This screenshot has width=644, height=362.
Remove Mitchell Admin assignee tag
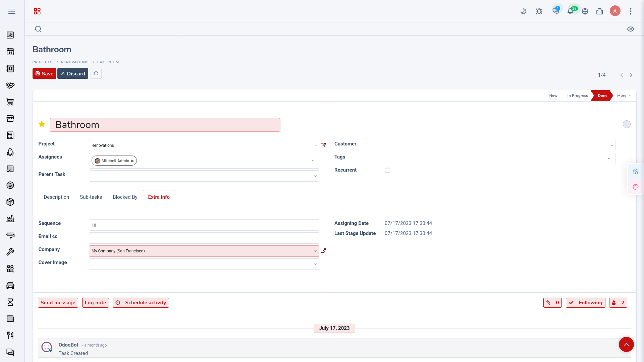pyautogui.click(x=132, y=161)
